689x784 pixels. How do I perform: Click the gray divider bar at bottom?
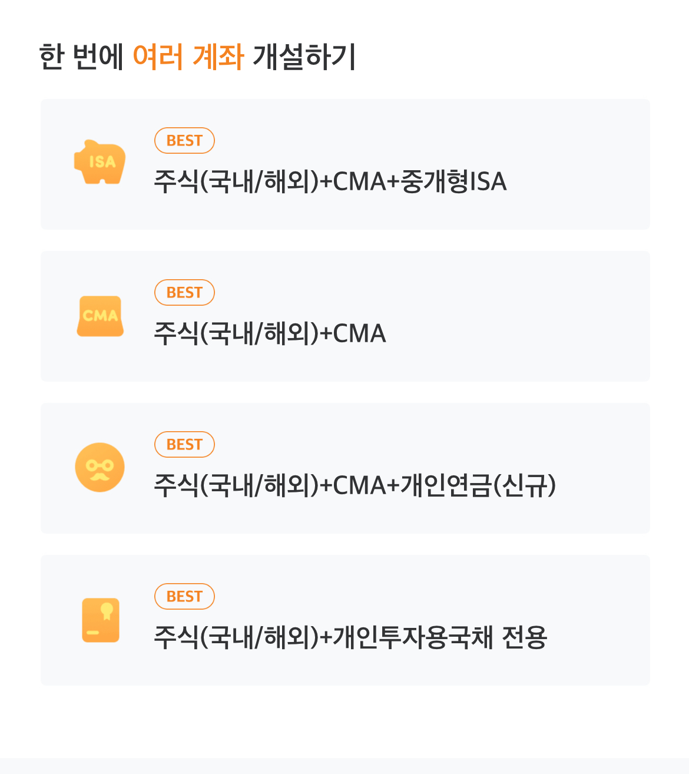click(x=344, y=766)
